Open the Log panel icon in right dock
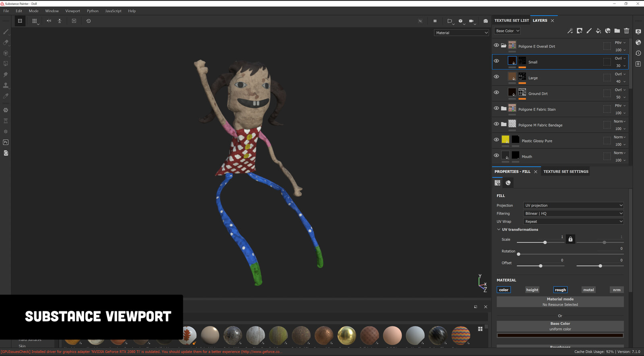Screen dimensions: 644x356 click(x=638, y=64)
